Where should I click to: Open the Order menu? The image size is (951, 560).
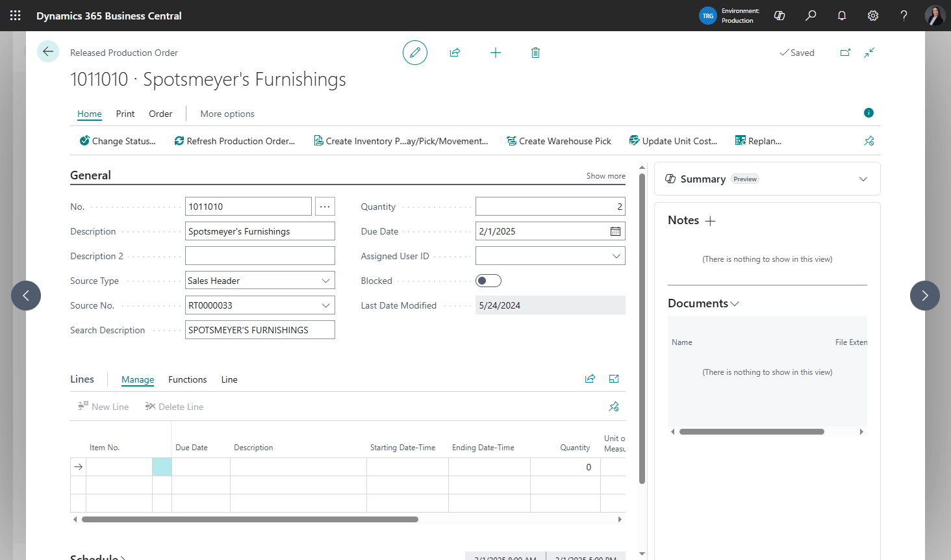pos(160,114)
